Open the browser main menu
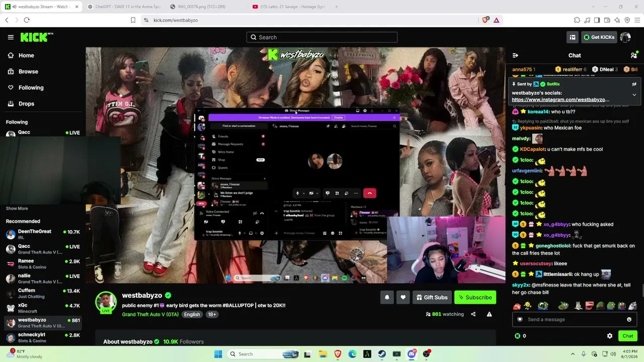The width and height of the screenshot is (644, 362). click(x=637, y=20)
